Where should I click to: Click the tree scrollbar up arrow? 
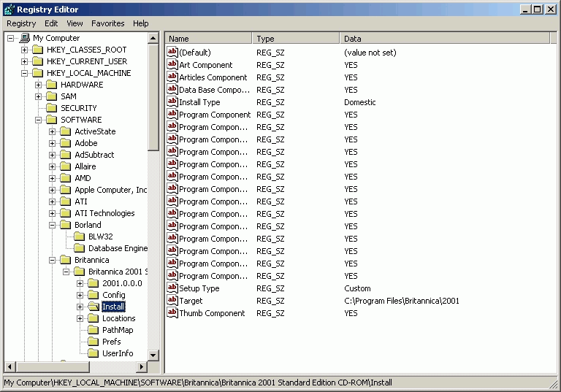(153, 38)
